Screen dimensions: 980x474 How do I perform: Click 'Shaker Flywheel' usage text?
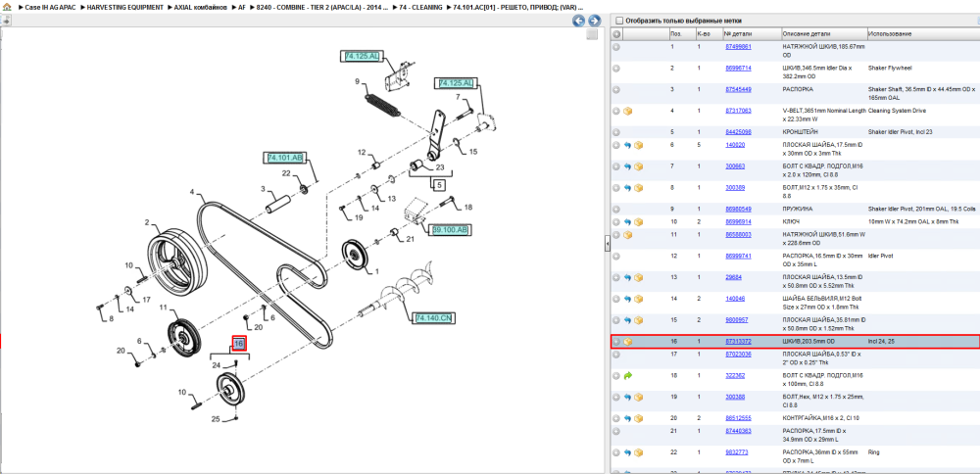click(x=890, y=68)
